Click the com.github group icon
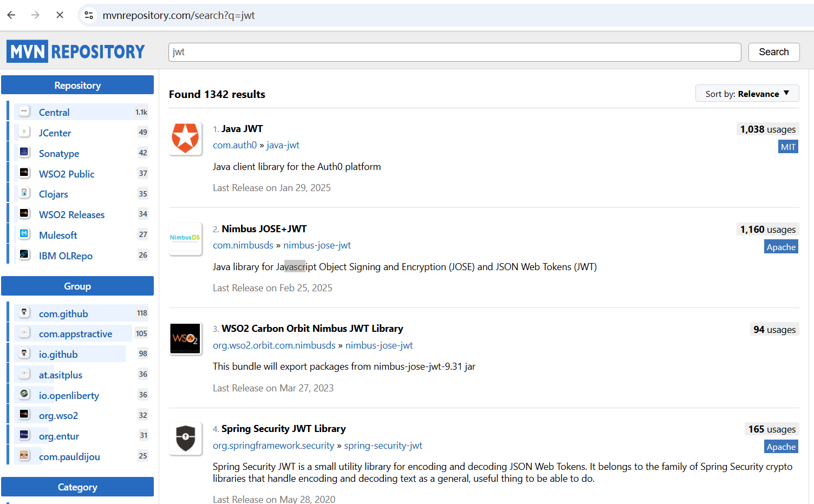Screen dimensions: 814x504 click(x=24, y=313)
